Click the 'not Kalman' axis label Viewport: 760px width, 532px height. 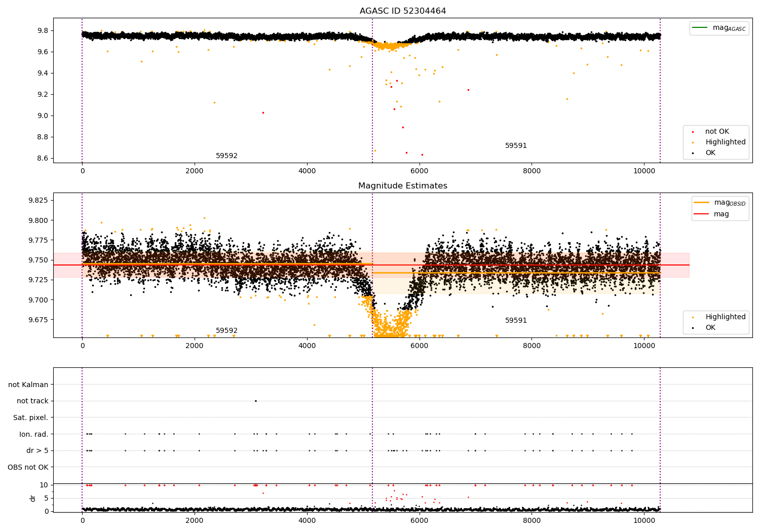point(28,385)
